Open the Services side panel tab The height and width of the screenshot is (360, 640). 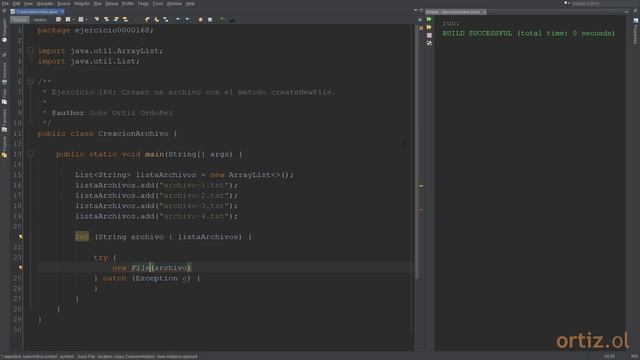[x=4, y=73]
